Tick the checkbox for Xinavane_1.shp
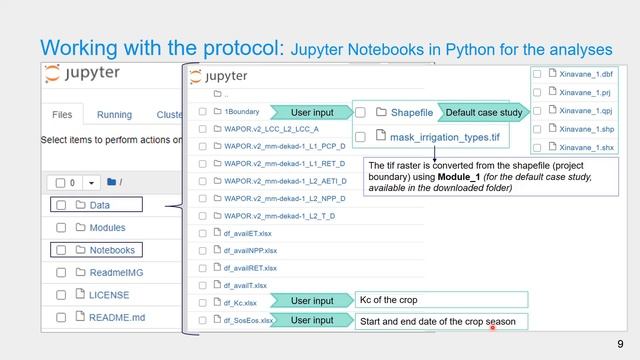Viewport: 640px width, 360px height. coord(537,129)
